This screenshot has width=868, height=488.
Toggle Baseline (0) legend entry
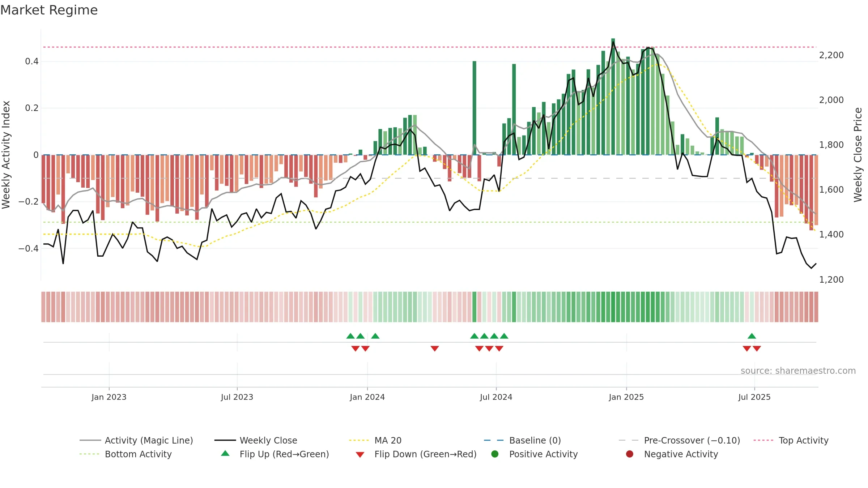coord(522,440)
